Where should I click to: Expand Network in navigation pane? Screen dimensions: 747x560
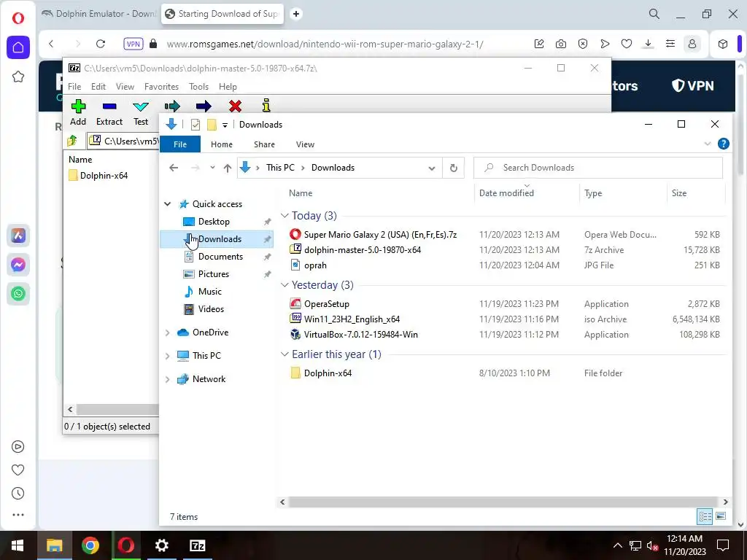coord(168,379)
